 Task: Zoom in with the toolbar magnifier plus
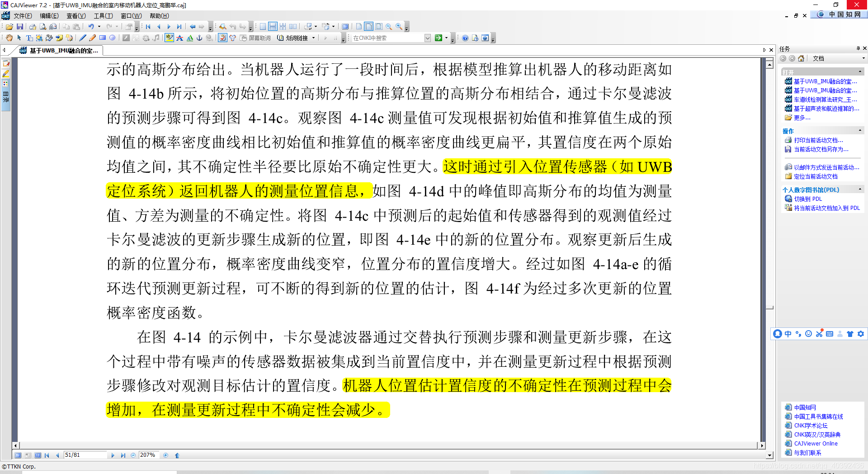[399, 27]
